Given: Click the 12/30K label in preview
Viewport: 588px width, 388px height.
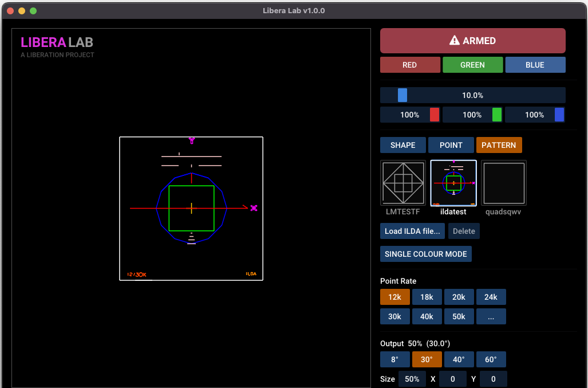Looking at the screenshot, I should point(136,275).
